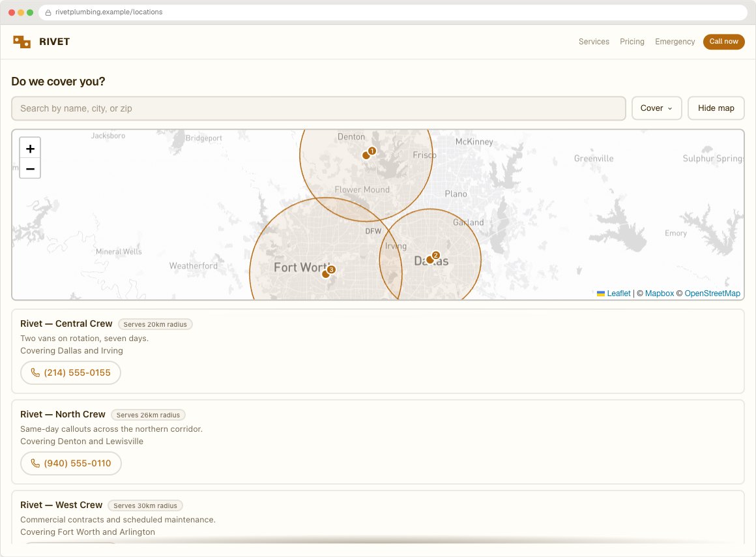The image size is (756, 557).
Task: Hide the map with Hide map button
Action: (x=716, y=108)
